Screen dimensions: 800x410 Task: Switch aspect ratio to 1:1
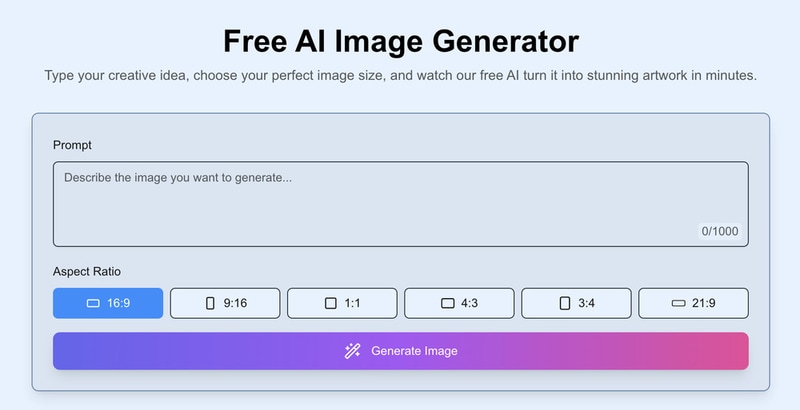[x=342, y=303]
